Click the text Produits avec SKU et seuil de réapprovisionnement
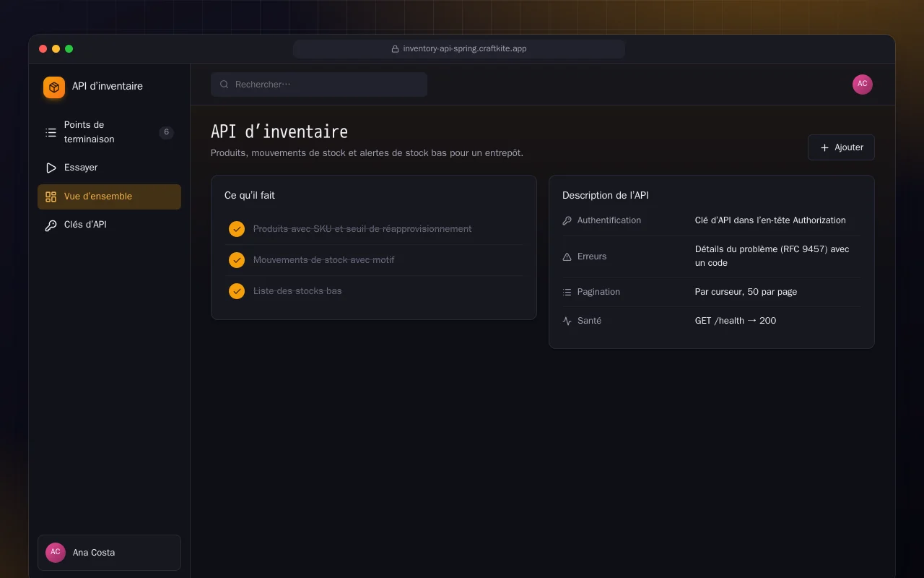 pyautogui.click(x=362, y=229)
